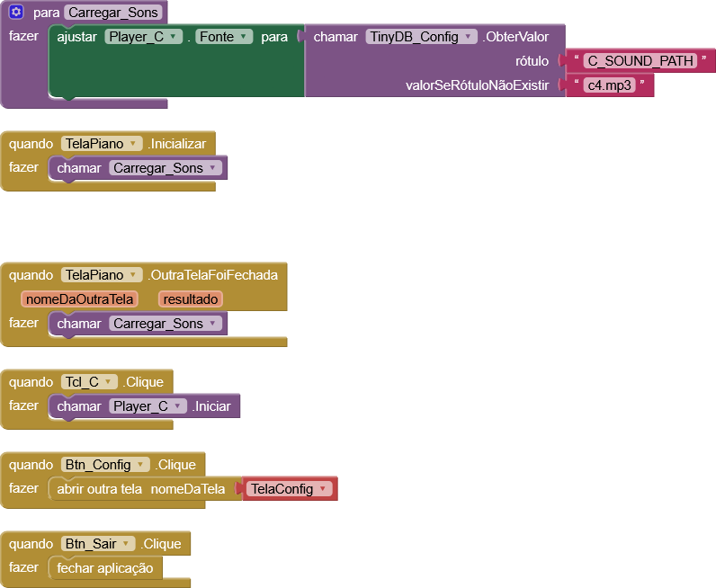The height and width of the screenshot is (588, 716).
Task: Open the Fonte property dropdown
Action: [x=225, y=37]
